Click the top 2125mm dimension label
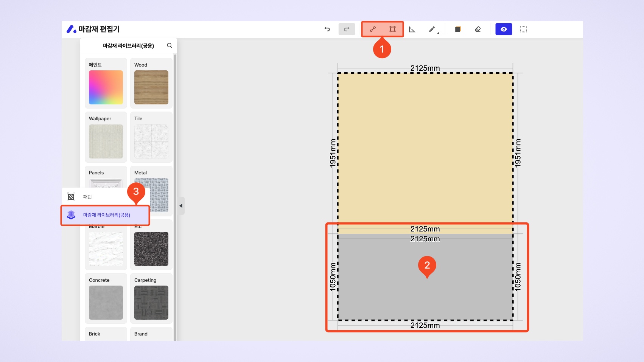644x362 pixels. (x=425, y=68)
